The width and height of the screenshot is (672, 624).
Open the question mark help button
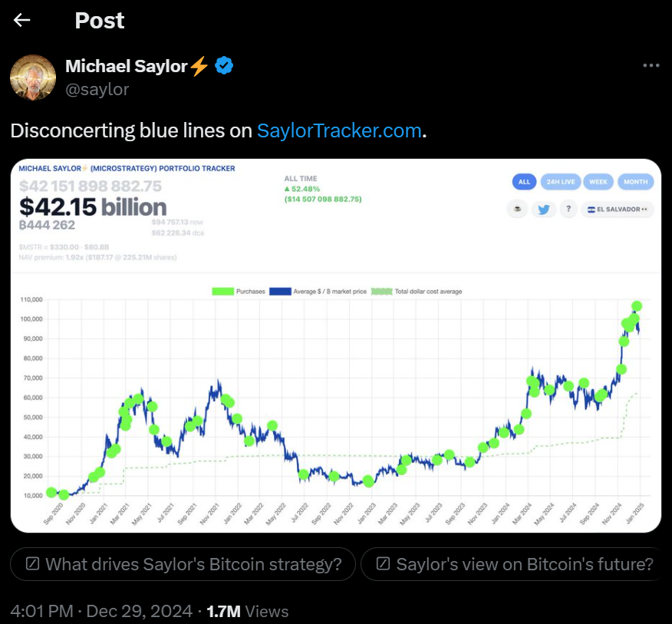(x=568, y=210)
